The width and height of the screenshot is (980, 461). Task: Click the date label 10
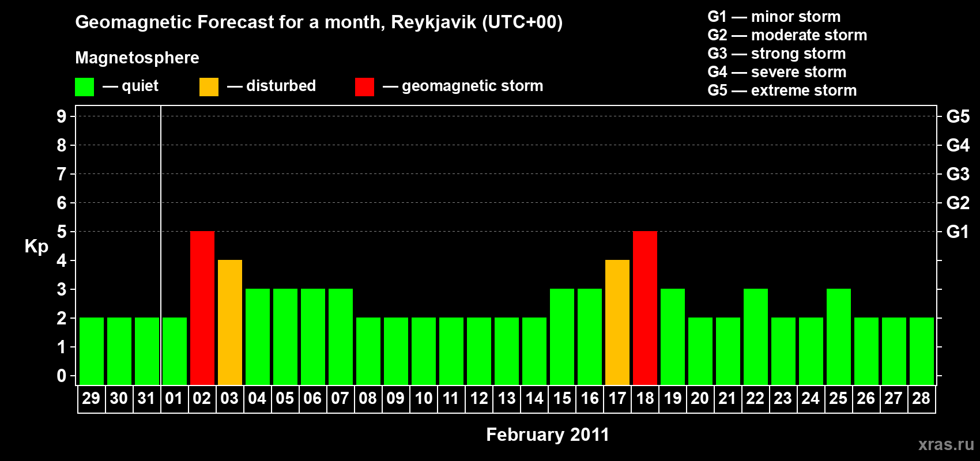click(424, 398)
